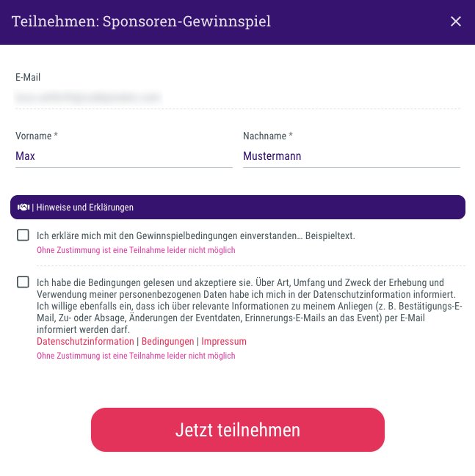Open the Impressum link
This screenshot has height=476, width=475.
point(224,342)
